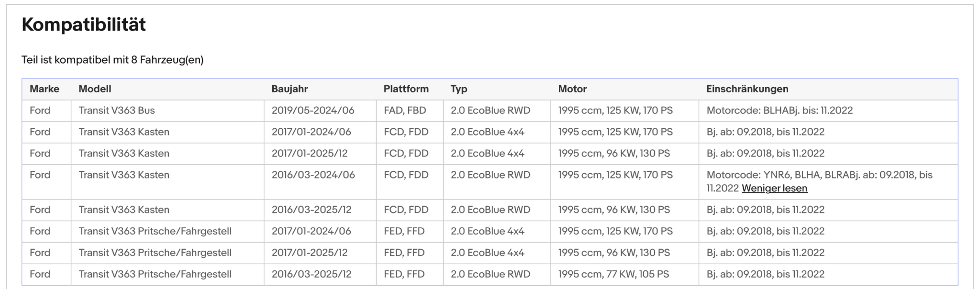Select the 'Kompatibilität' heading

(84, 25)
